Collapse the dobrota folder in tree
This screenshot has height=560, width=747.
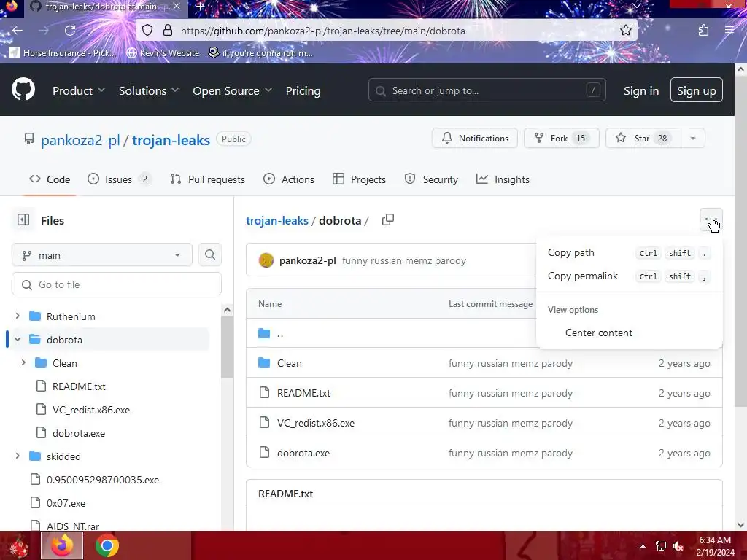coord(18,339)
